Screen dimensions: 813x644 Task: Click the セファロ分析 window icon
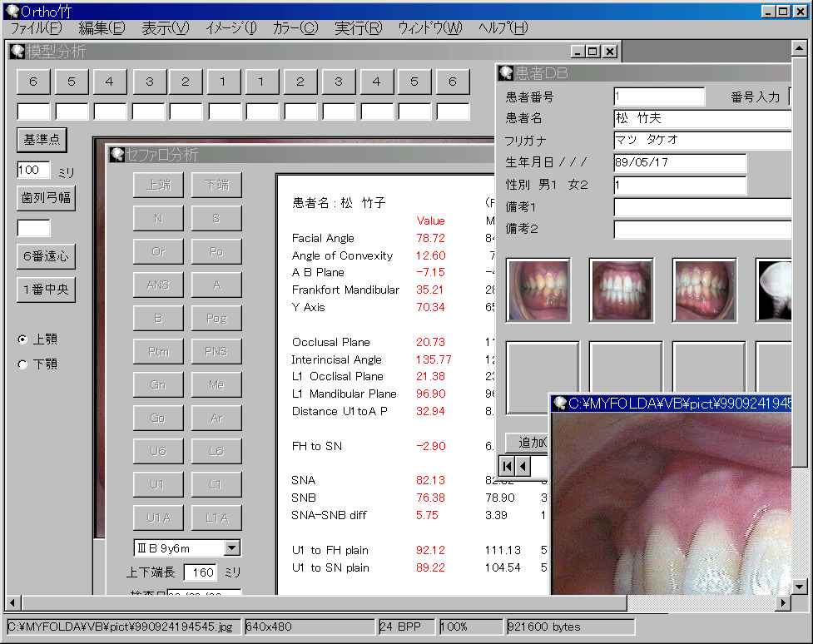116,155
